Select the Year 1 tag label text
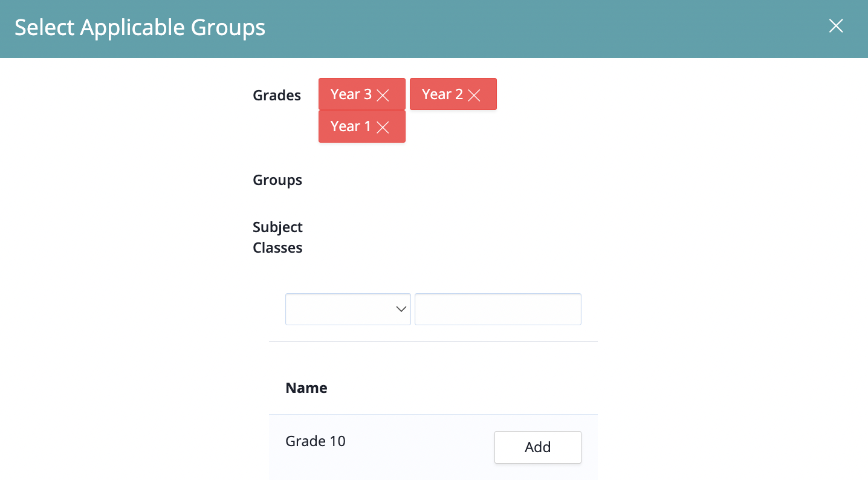868x480 pixels. point(351,126)
